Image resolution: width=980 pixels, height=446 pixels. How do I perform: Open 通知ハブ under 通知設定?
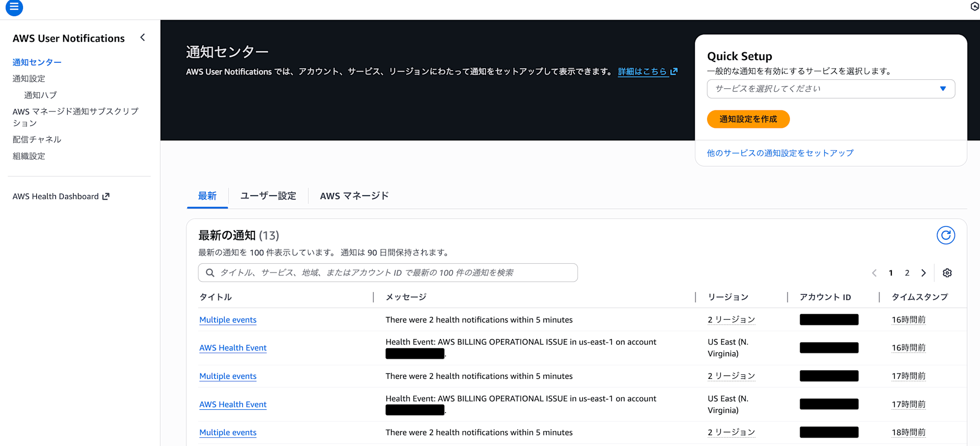point(40,95)
